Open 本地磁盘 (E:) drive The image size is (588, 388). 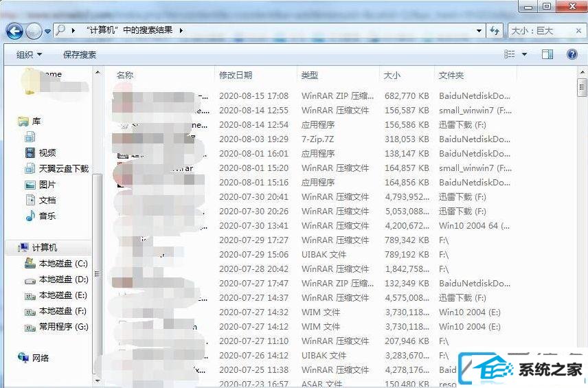point(63,295)
